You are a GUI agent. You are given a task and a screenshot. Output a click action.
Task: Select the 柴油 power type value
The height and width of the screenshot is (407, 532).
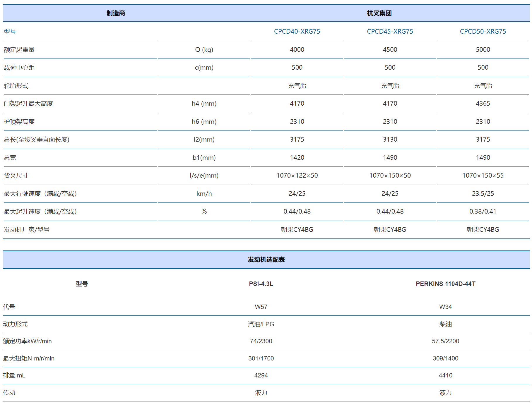click(446, 324)
